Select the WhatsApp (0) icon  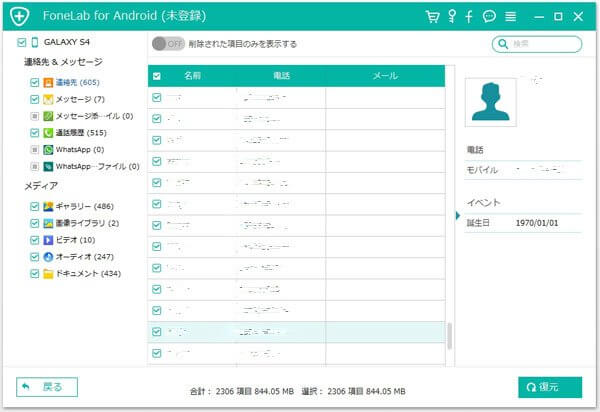coord(48,150)
